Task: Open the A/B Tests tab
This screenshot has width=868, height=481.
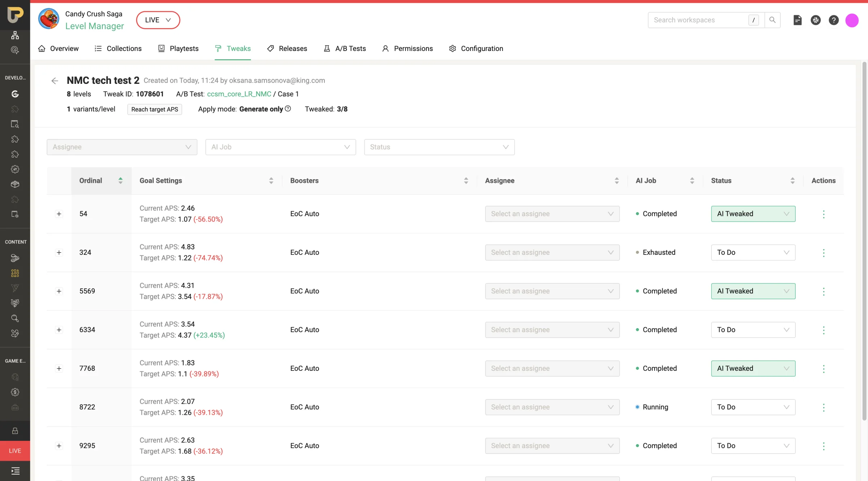Action: pyautogui.click(x=345, y=48)
